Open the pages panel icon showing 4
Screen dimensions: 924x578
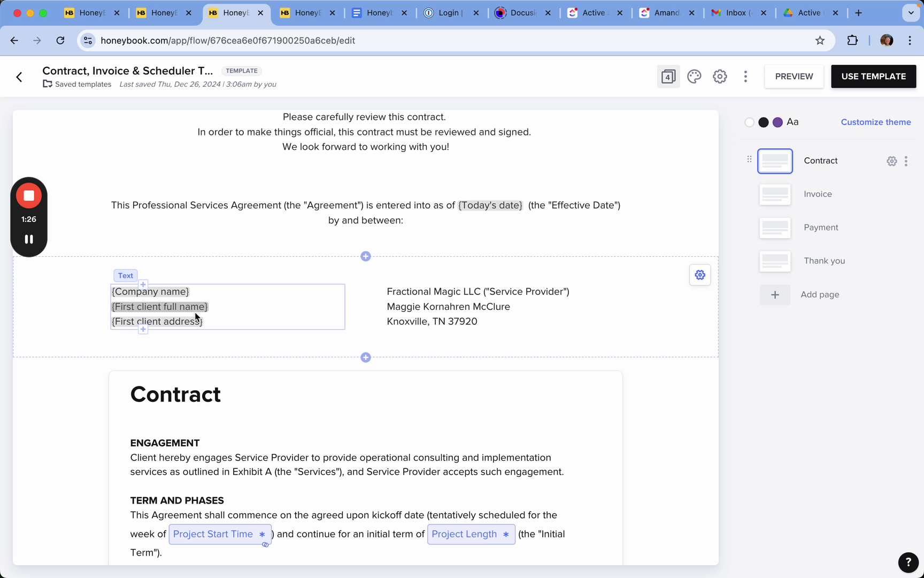tap(668, 77)
